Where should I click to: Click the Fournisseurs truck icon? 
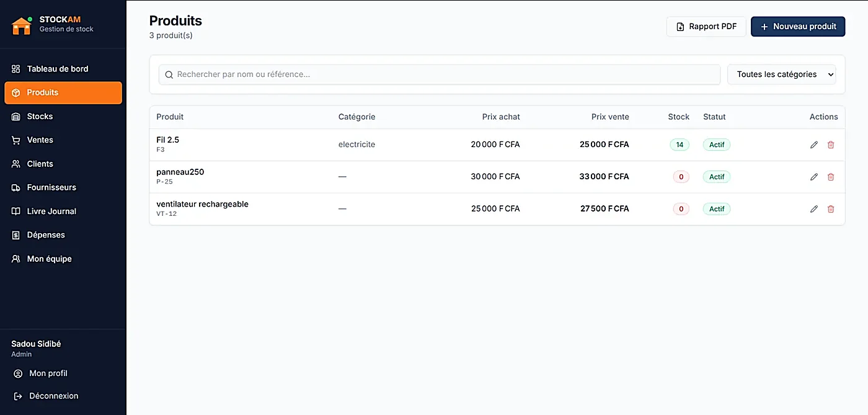click(x=16, y=187)
